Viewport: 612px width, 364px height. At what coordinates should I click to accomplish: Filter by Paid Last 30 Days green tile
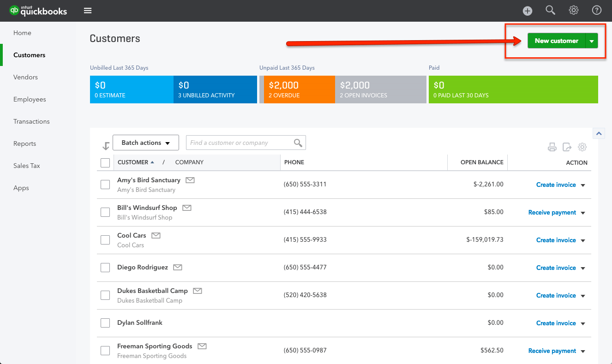click(513, 90)
